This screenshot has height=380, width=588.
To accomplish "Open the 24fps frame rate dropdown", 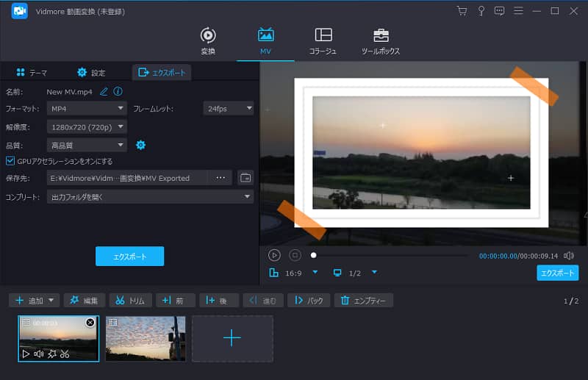I will click(x=229, y=108).
